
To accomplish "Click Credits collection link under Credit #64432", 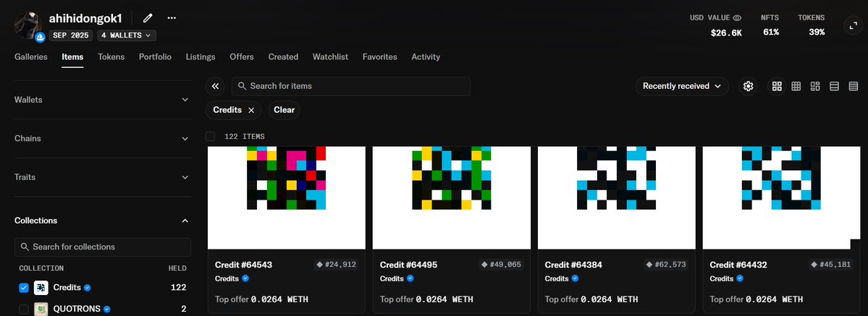I will [x=722, y=278].
